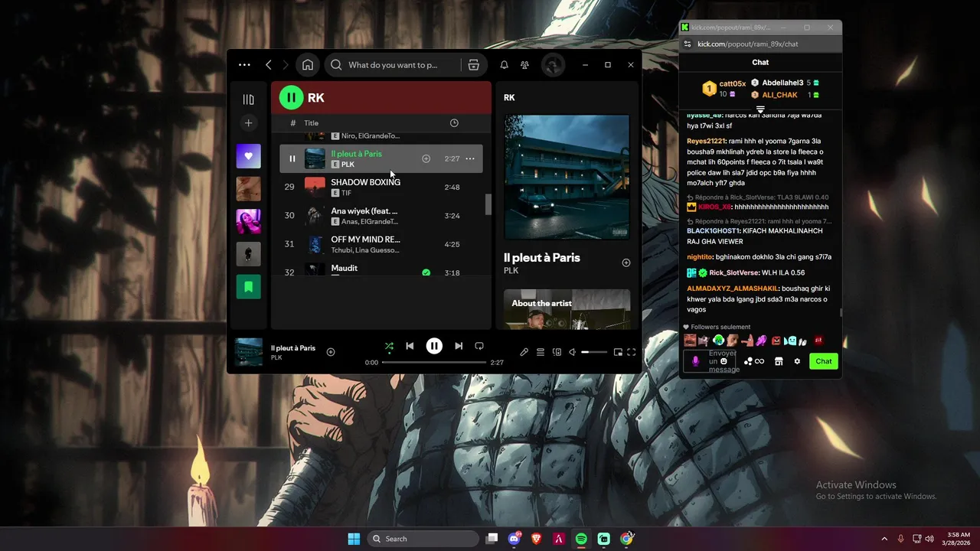Screen dimensions: 980x551
Task: Sort tracks by duration clock icon
Action: pos(454,123)
